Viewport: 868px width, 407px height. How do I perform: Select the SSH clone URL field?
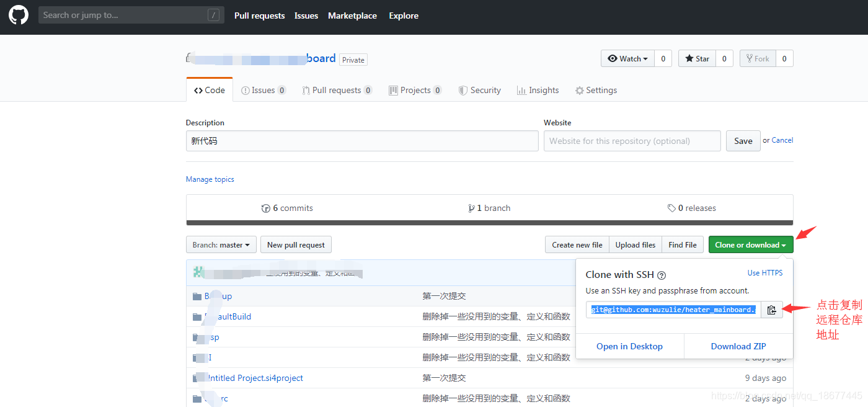pos(673,310)
